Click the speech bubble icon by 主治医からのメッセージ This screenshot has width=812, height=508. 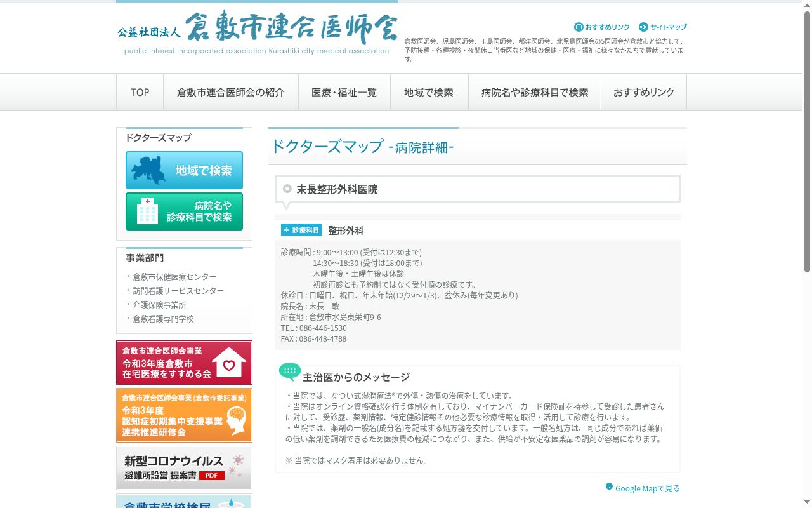(290, 372)
